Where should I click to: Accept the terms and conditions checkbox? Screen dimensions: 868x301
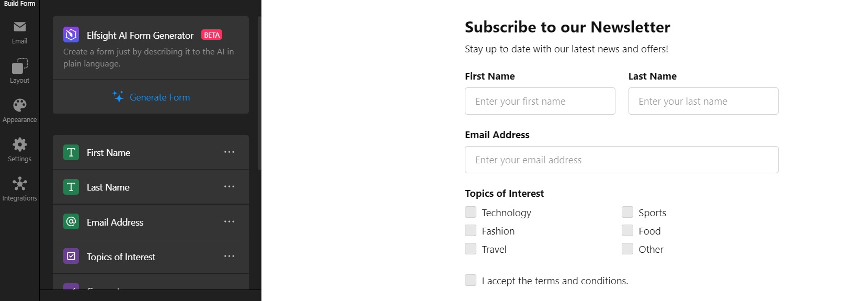coord(471,280)
